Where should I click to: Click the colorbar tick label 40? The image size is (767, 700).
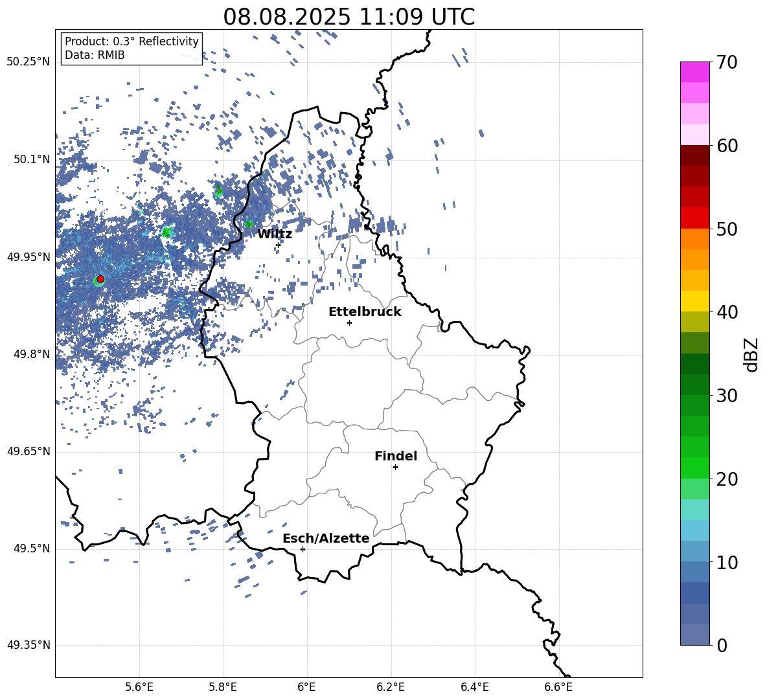coord(727,312)
